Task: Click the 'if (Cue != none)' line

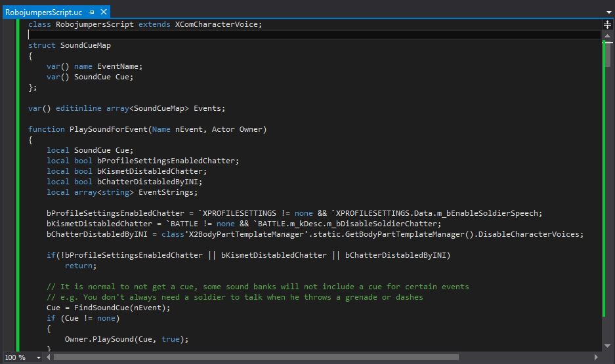Action: [83, 318]
